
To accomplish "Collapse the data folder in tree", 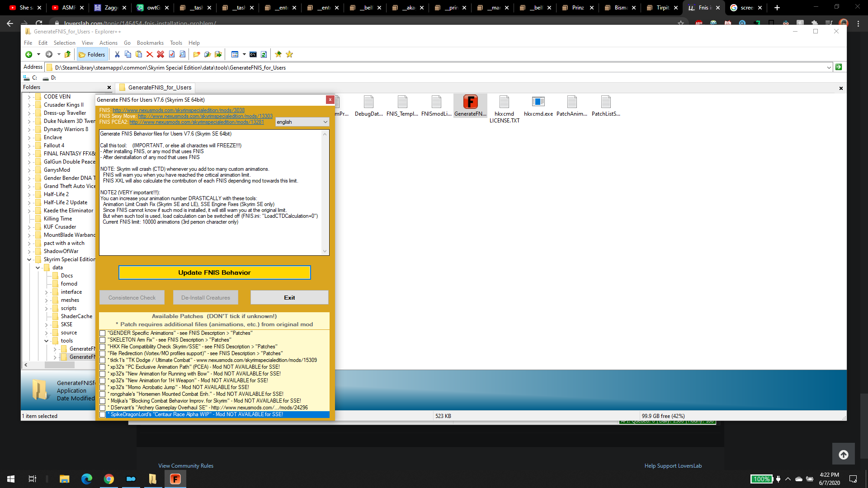I will pos(38,267).
